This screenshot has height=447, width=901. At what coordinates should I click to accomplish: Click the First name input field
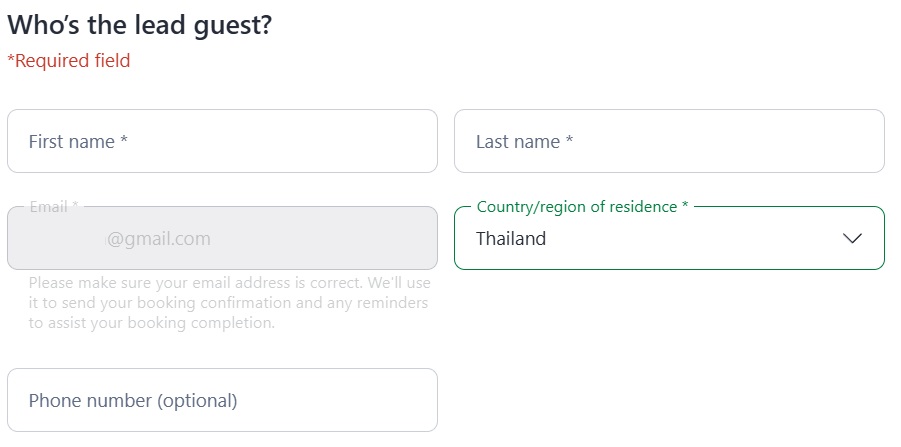(222, 141)
